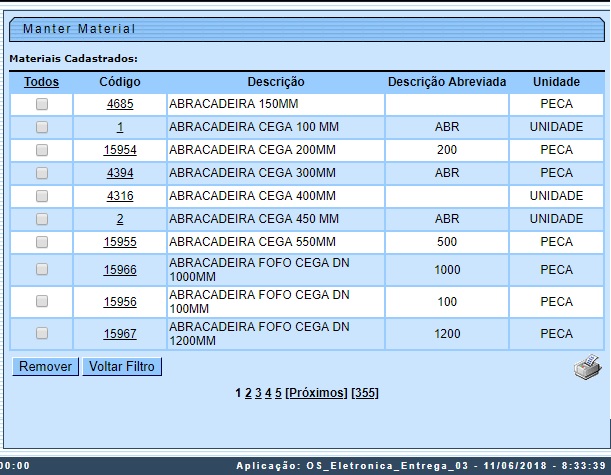Open material code 15966
Screen dimensions: 611x475
pyautogui.click(x=120, y=270)
